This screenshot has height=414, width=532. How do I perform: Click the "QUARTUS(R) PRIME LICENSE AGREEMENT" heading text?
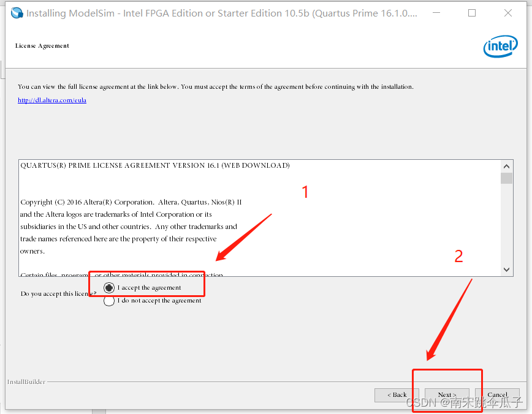(x=155, y=165)
